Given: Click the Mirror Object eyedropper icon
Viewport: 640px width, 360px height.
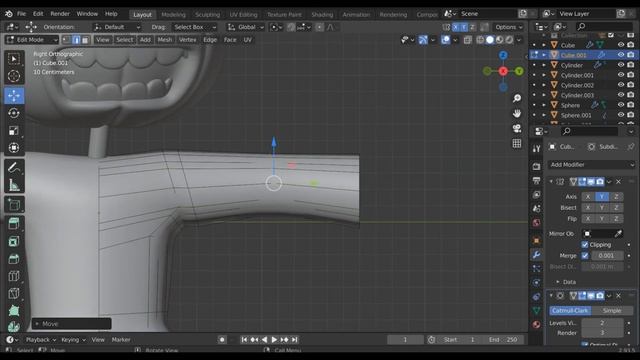Looking at the screenshot, I should (618, 234).
